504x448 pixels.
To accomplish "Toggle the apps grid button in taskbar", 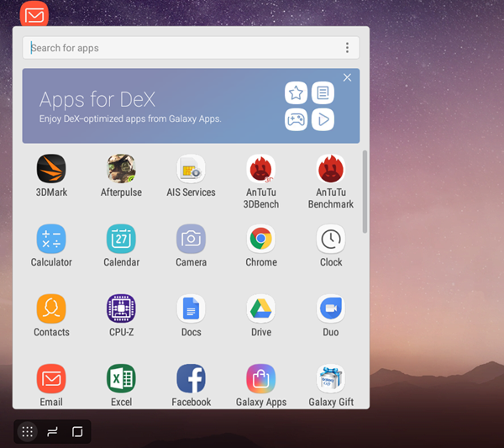I will (28, 431).
